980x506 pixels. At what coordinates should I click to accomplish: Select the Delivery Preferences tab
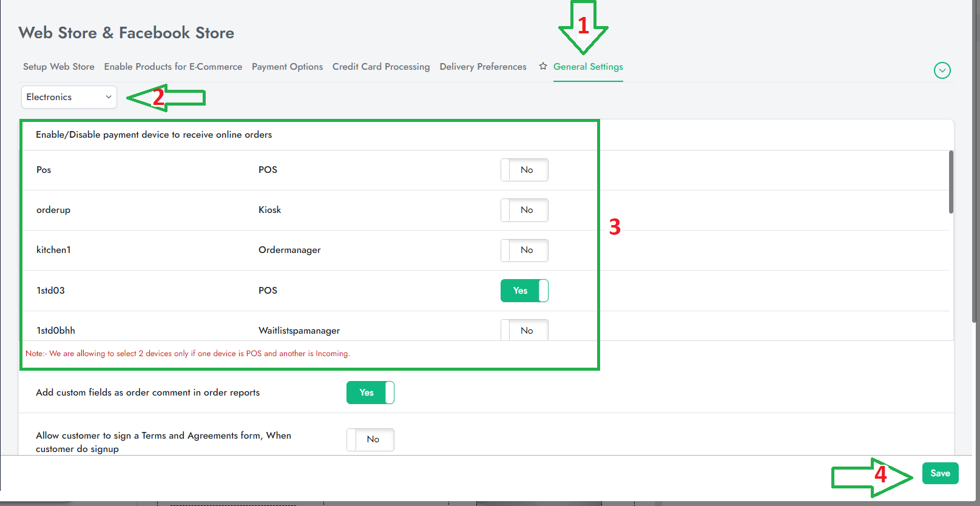pos(483,67)
